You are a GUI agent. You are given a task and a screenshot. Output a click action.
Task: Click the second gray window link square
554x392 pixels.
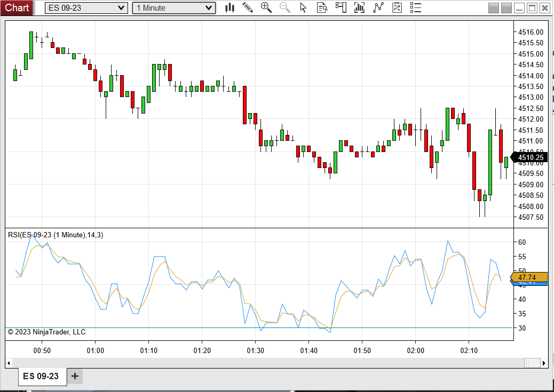coord(506,8)
